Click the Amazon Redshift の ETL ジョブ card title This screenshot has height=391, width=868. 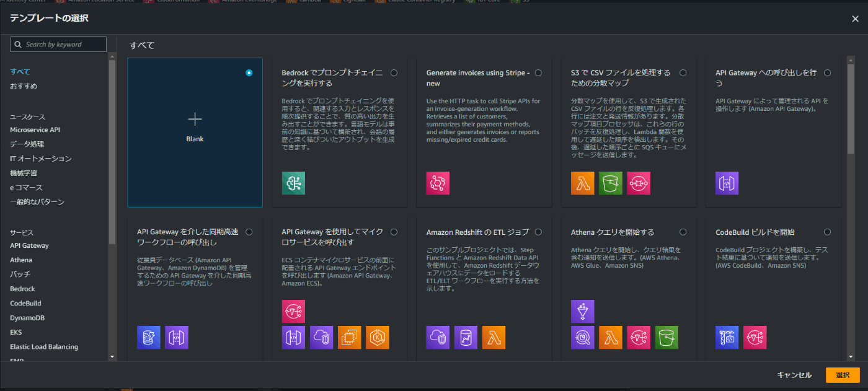click(x=477, y=232)
